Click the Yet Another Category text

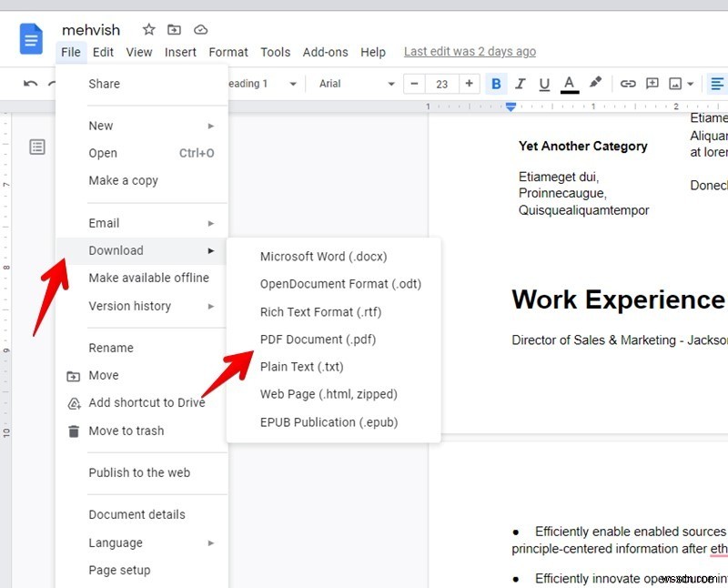[x=583, y=147]
